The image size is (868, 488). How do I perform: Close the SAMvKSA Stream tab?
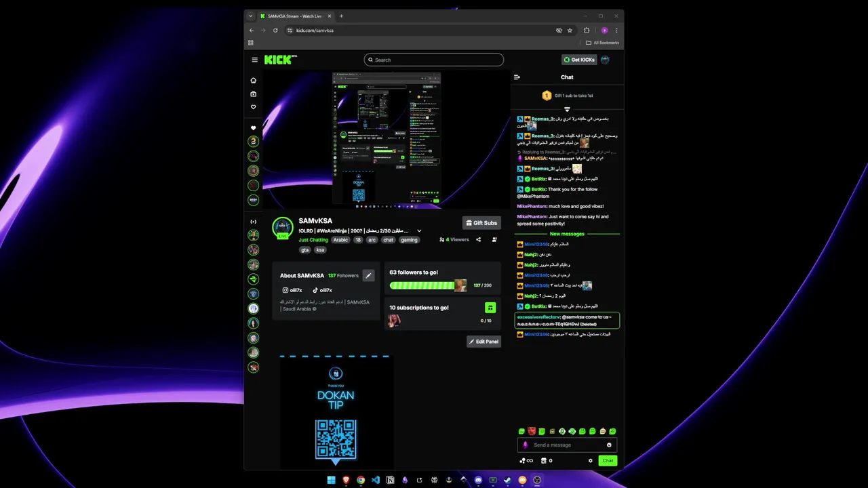coord(329,16)
